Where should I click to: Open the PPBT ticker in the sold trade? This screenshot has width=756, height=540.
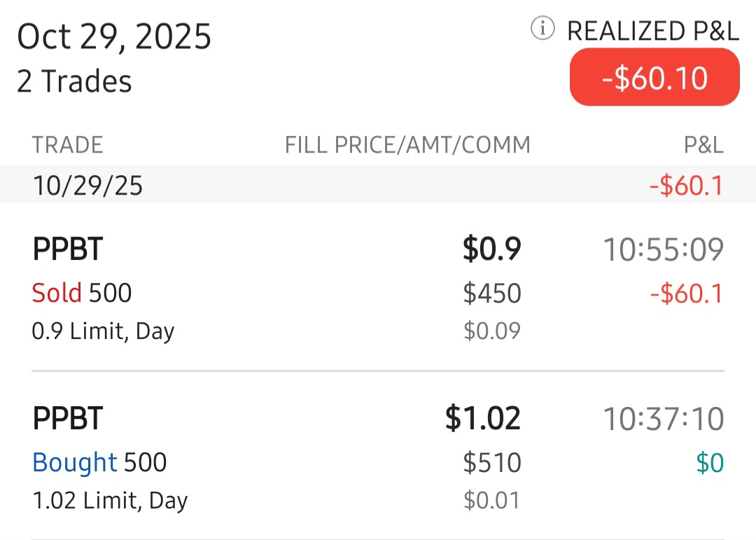[x=67, y=250]
